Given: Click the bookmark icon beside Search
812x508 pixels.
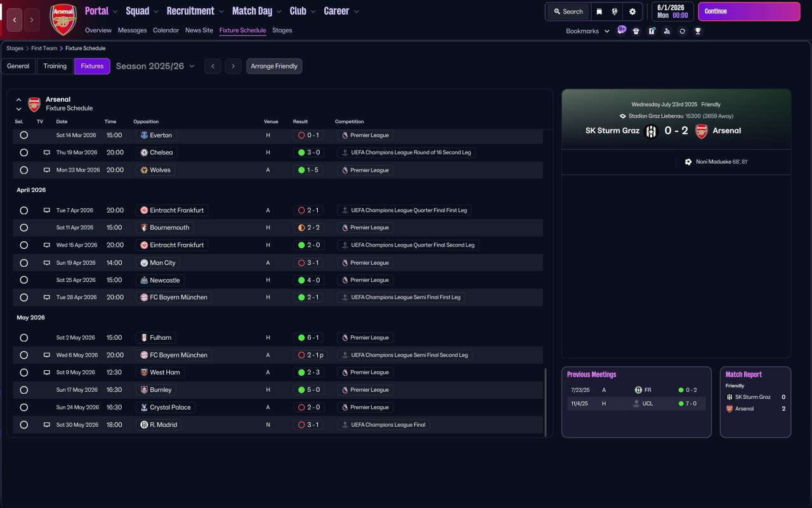Looking at the screenshot, I should coord(599,11).
